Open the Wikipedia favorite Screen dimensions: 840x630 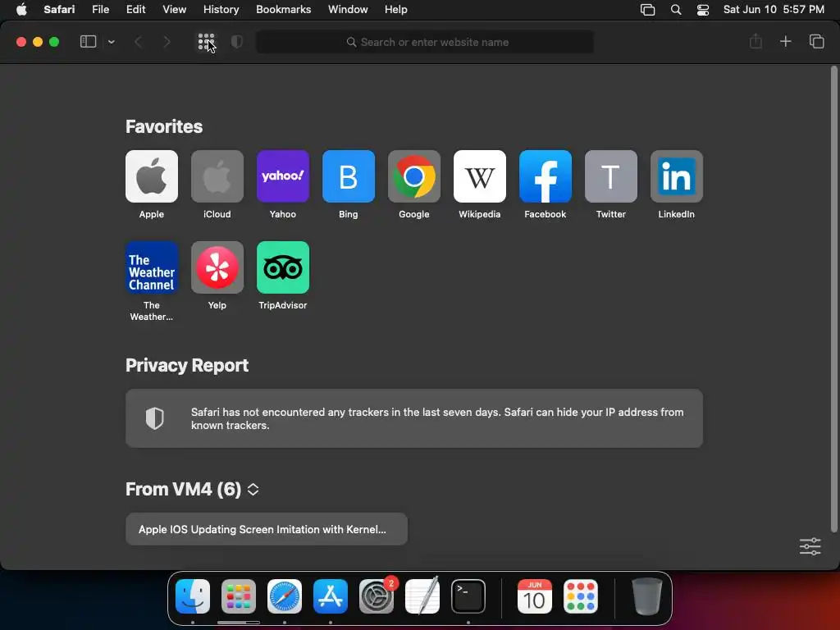coord(479,176)
